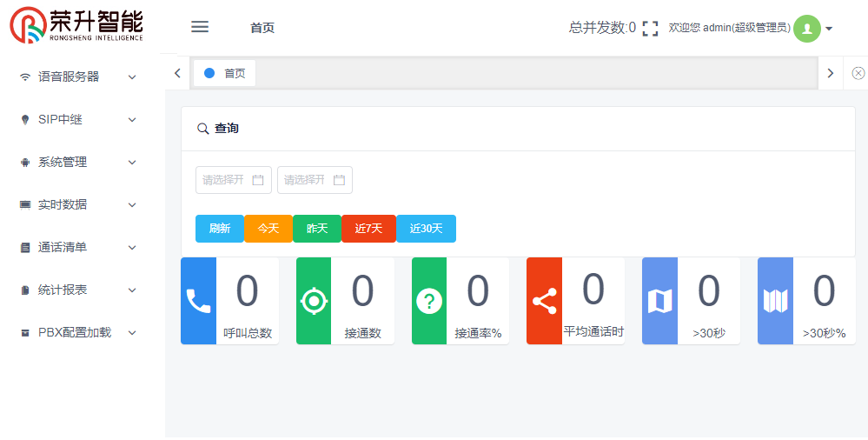This screenshot has height=440, width=868.
Task: Click the map icon on >30秒 card
Action: point(659,302)
